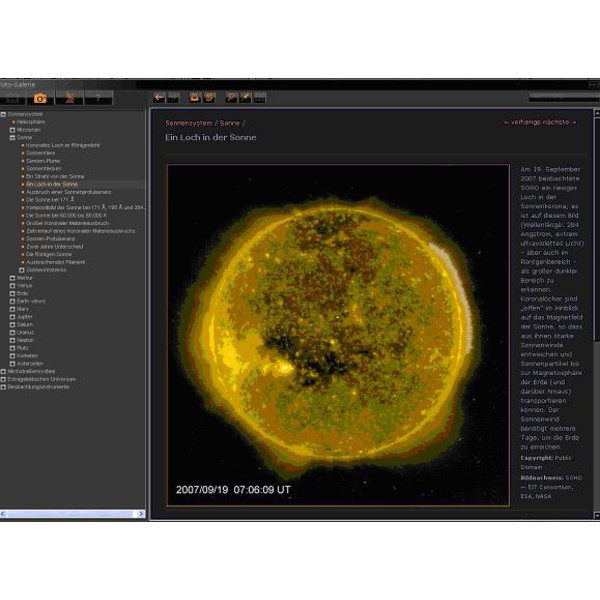This screenshot has width=600, height=600.
Task: Click the tree panel's horizontal scrollbar left arrow
Action: (x=3, y=514)
